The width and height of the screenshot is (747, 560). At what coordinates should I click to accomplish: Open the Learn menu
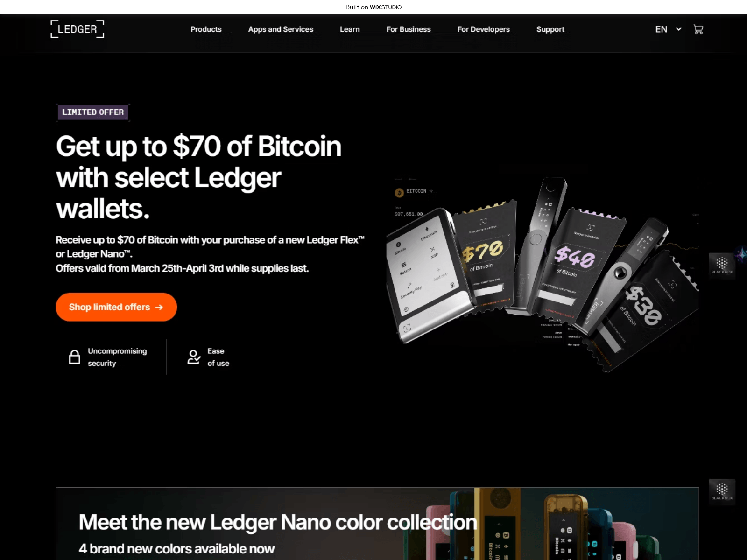[x=350, y=29]
